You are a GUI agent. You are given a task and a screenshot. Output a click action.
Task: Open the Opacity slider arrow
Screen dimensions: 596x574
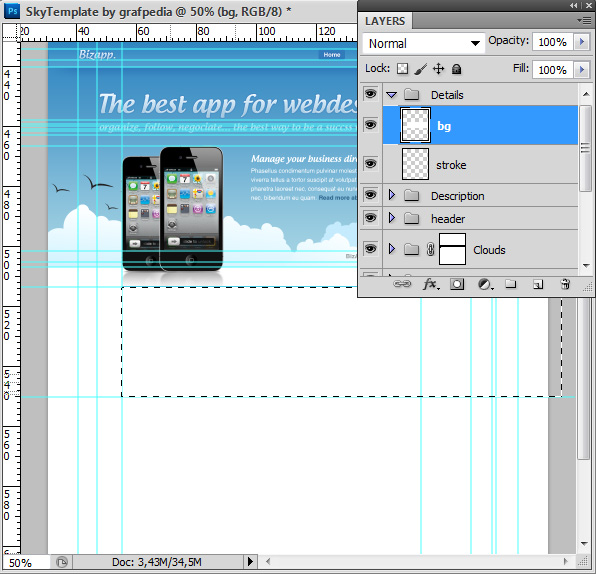[x=582, y=42]
